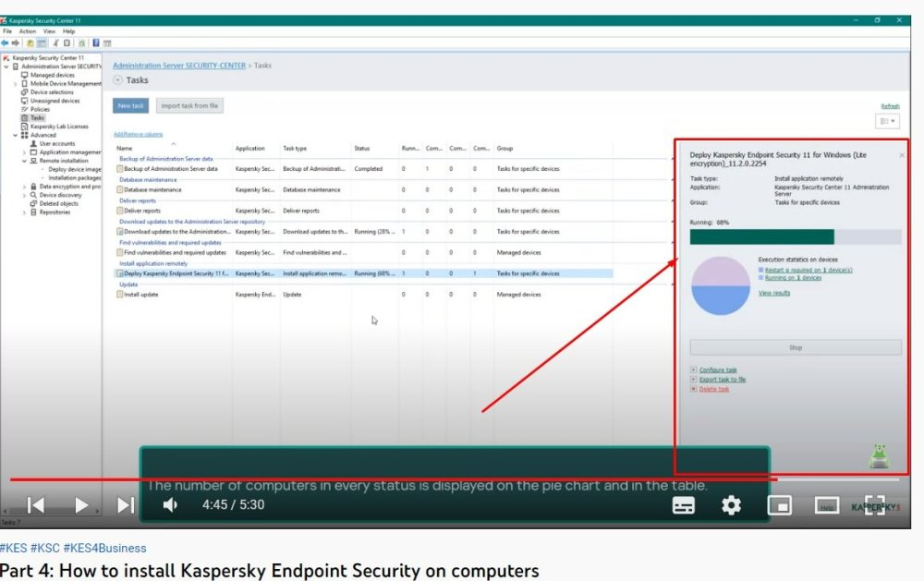Click the Delete task link
924x581 pixels.
click(714, 389)
